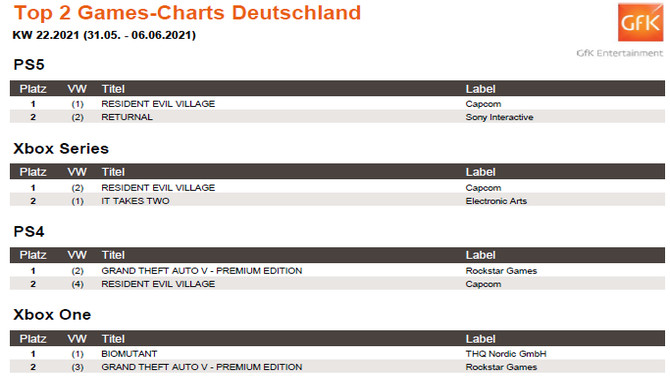Click the GfK Entertainment caption
Screen dimensions: 670x378
click(620, 53)
